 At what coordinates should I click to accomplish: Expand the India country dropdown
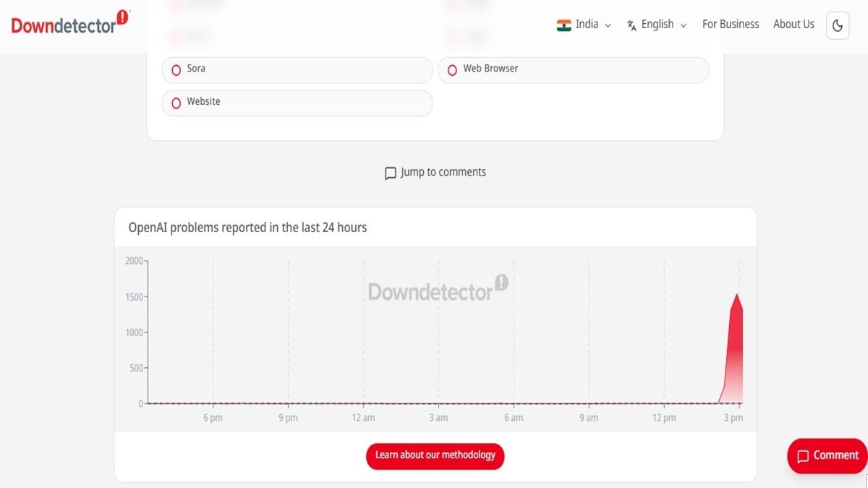tap(584, 25)
